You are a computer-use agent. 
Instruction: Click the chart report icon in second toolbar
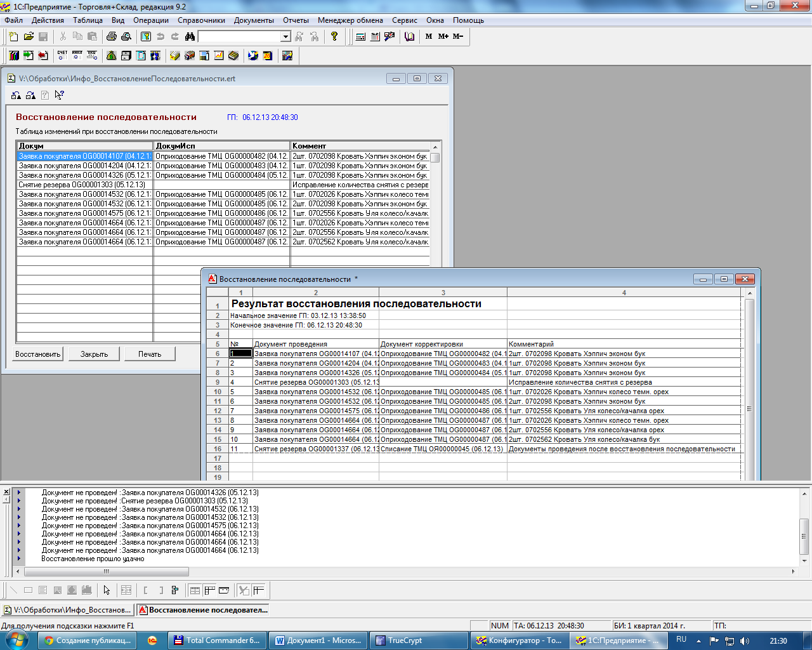(219, 56)
